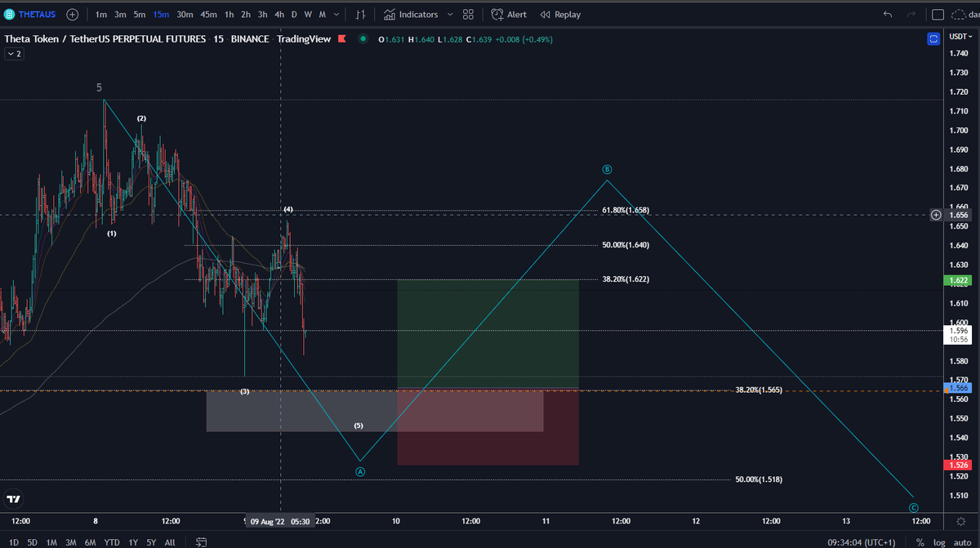The image size is (980, 548).
Task: Set date range to 6M
Action: [x=91, y=541]
